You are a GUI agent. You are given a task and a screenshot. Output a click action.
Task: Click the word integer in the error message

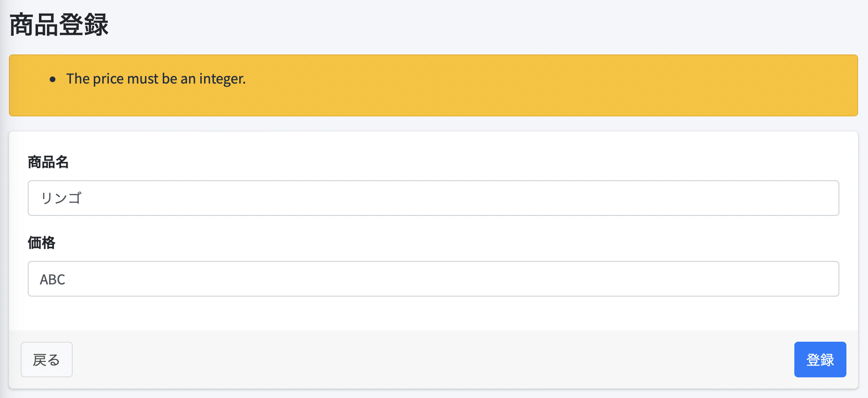(222, 79)
